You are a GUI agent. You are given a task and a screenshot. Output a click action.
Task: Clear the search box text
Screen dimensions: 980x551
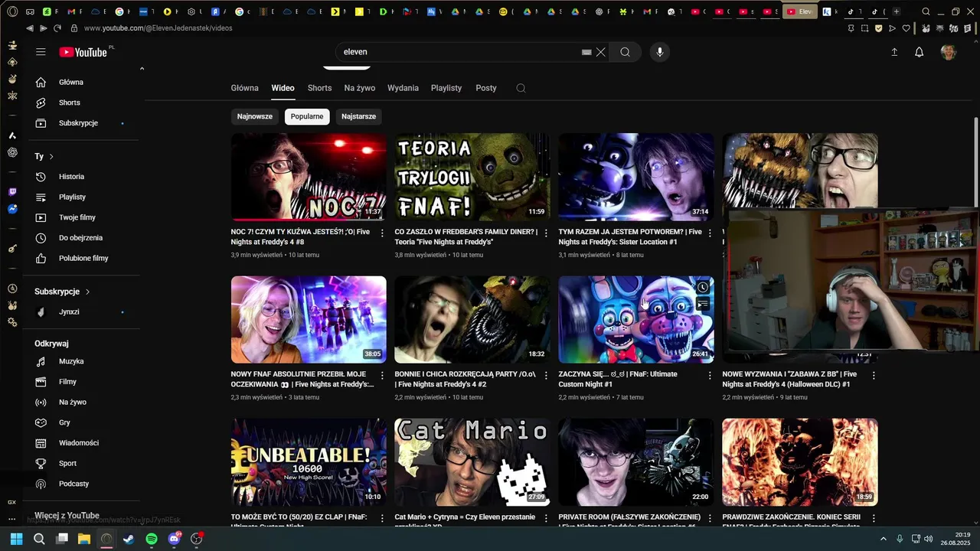(601, 52)
